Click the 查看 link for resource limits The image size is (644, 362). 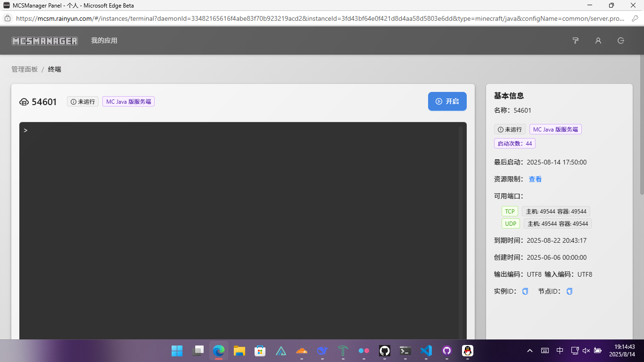535,179
